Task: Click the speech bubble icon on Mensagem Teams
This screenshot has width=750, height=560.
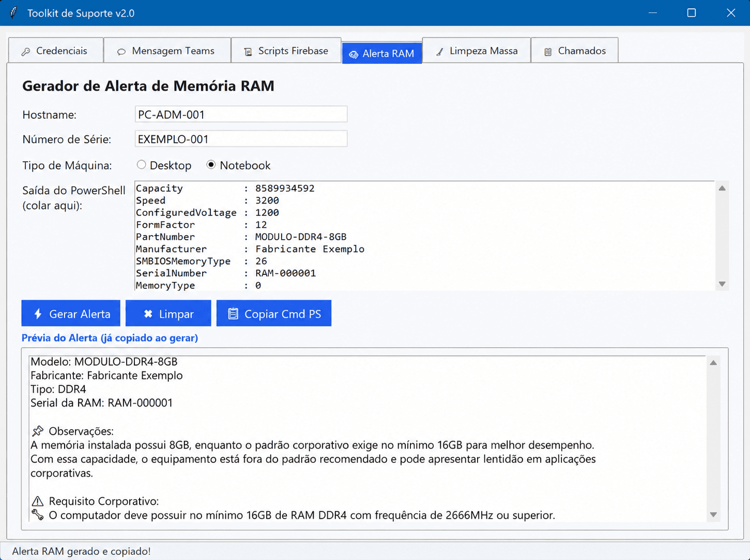Action: [x=121, y=52]
